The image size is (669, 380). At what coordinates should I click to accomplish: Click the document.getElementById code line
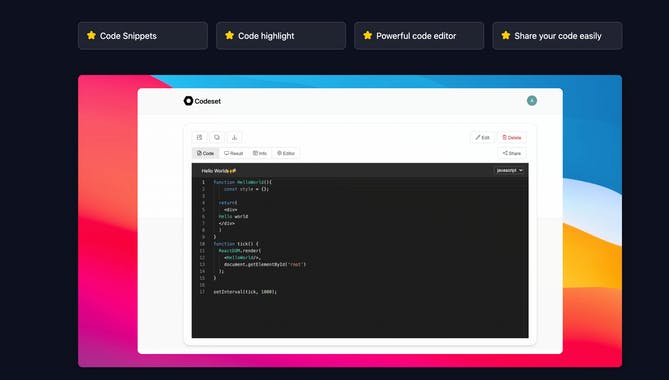pyautogui.click(x=265, y=264)
